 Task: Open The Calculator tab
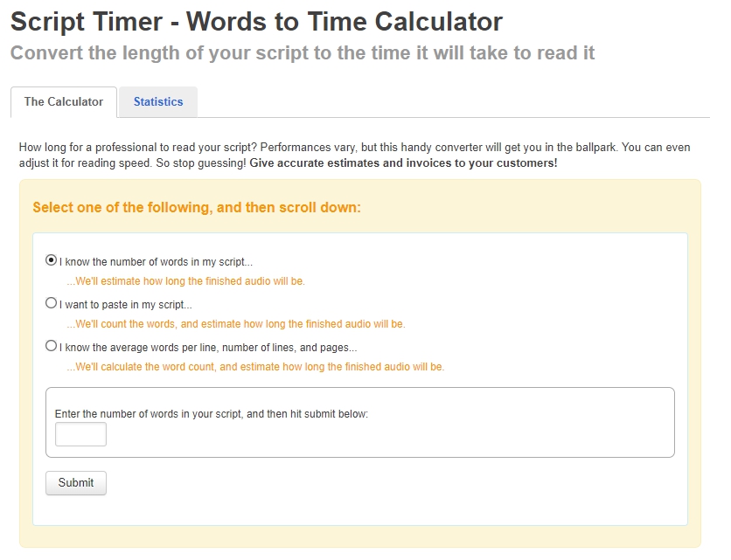point(64,102)
